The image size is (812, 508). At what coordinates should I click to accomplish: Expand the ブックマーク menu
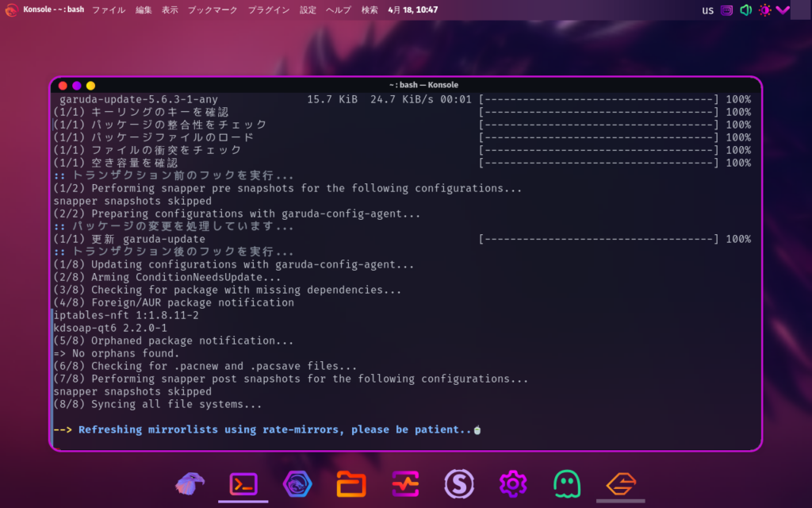(x=213, y=10)
